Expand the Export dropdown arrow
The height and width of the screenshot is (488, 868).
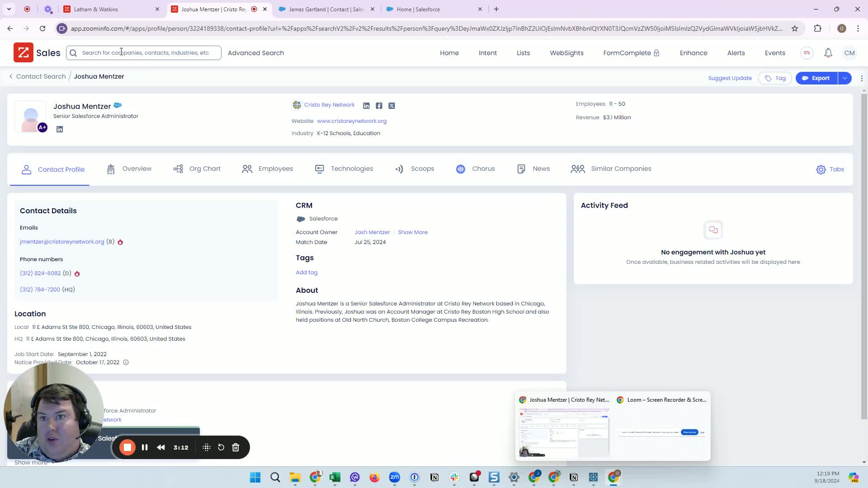pos(844,78)
